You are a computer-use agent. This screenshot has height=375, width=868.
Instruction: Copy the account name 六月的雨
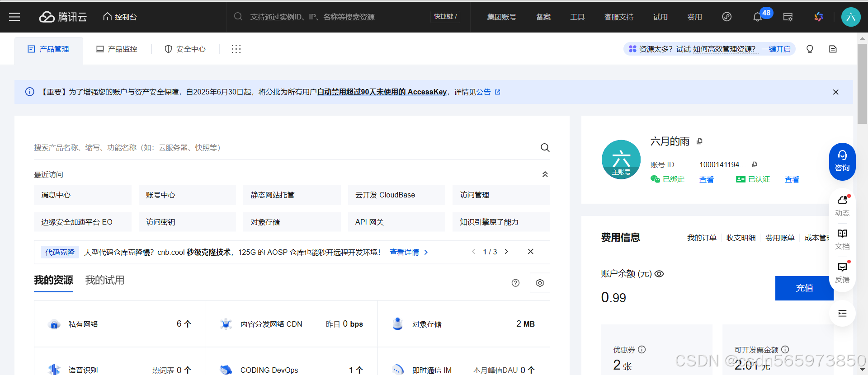coord(699,141)
